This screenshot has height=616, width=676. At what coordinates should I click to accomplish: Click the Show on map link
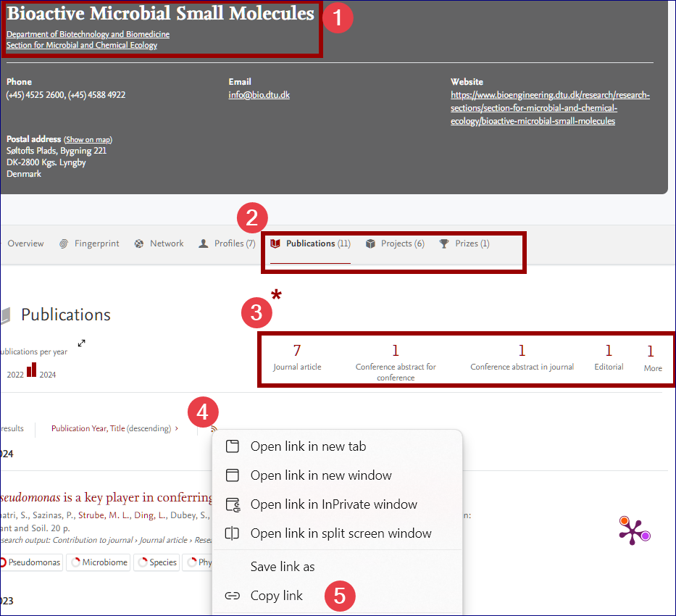pos(88,140)
